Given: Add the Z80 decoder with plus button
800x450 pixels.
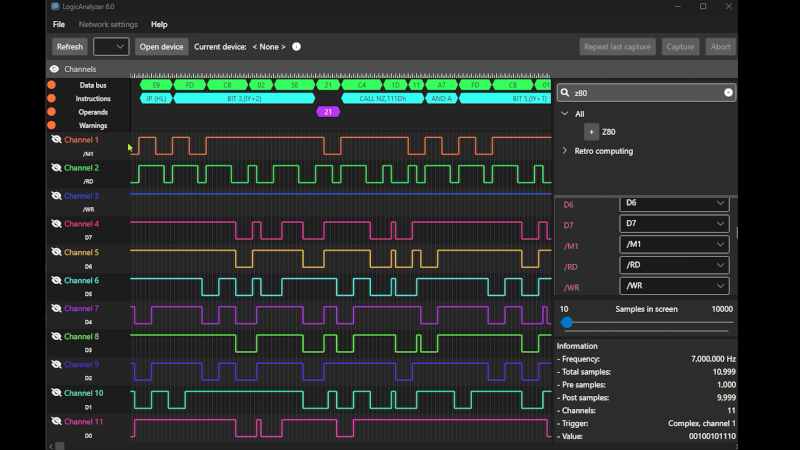Looking at the screenshot, I should [x=591, y=132].
